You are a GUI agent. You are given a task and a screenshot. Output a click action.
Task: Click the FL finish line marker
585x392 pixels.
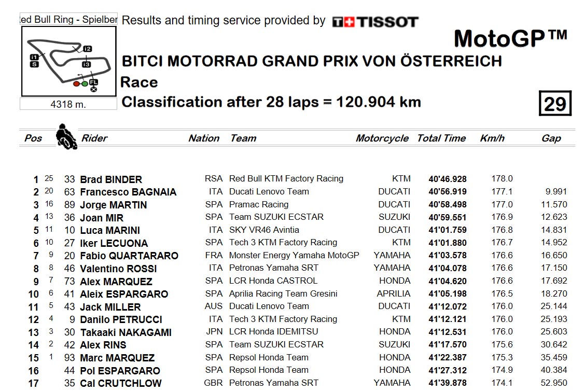(x=93, y=82)
